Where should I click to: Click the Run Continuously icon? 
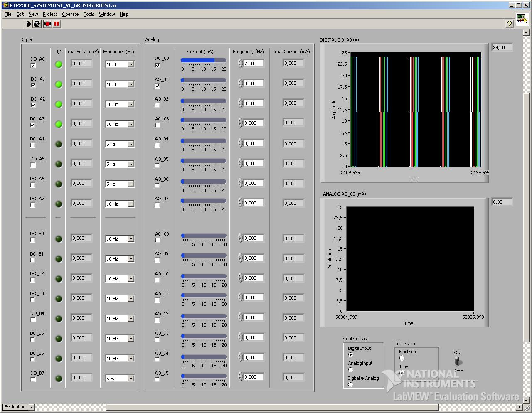pos(37,24)
